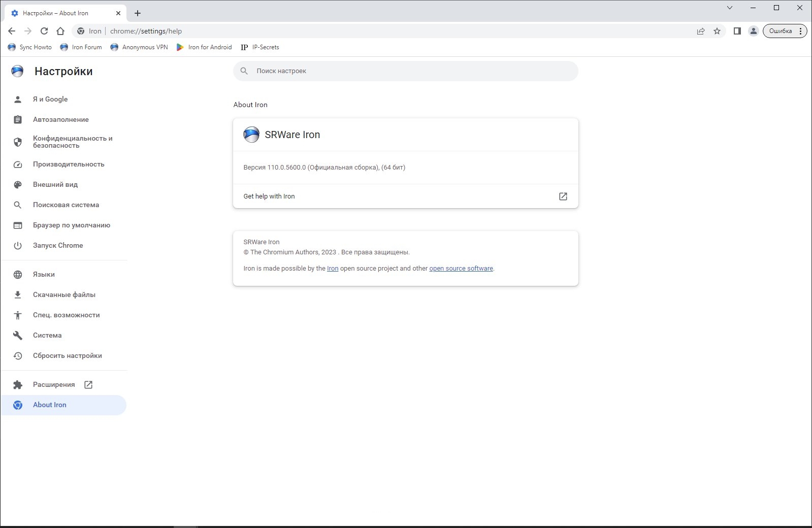Click the Get help with Iron row
This screenshot has height=528, width=812.
coord(406,196)
